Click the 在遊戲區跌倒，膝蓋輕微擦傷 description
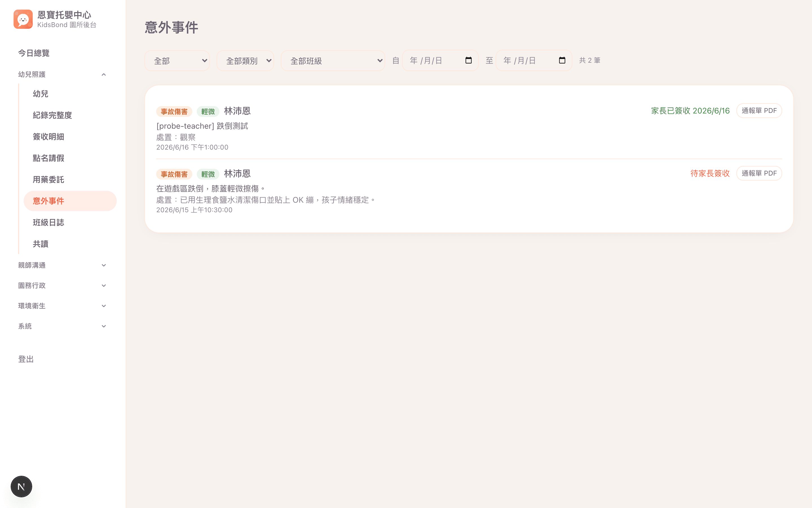 coord(211,189)
